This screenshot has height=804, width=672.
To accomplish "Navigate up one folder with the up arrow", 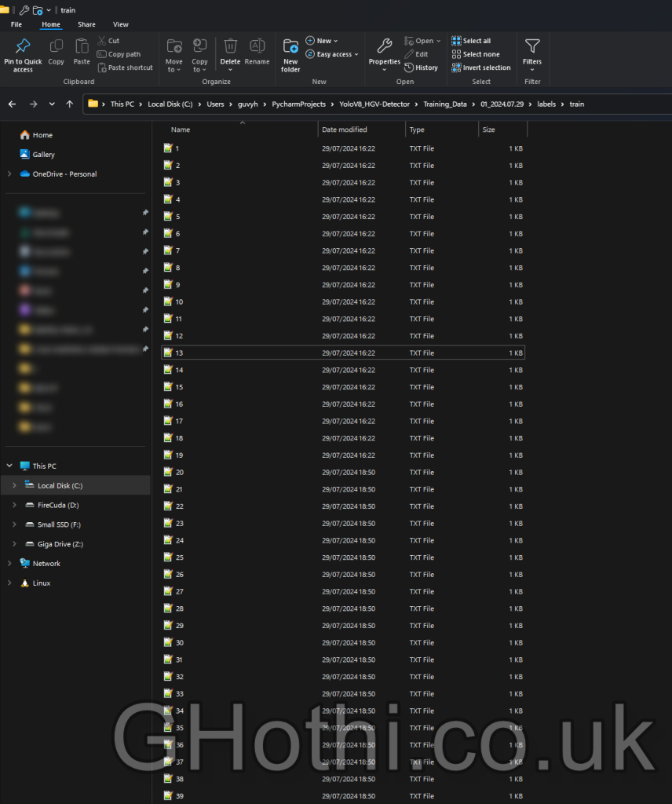I will [x=70, y=104].
